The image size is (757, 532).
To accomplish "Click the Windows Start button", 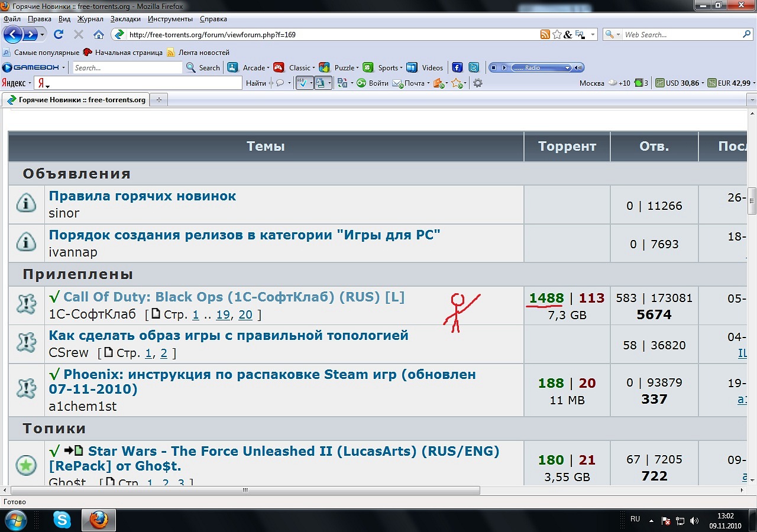I will coord(16,520).
